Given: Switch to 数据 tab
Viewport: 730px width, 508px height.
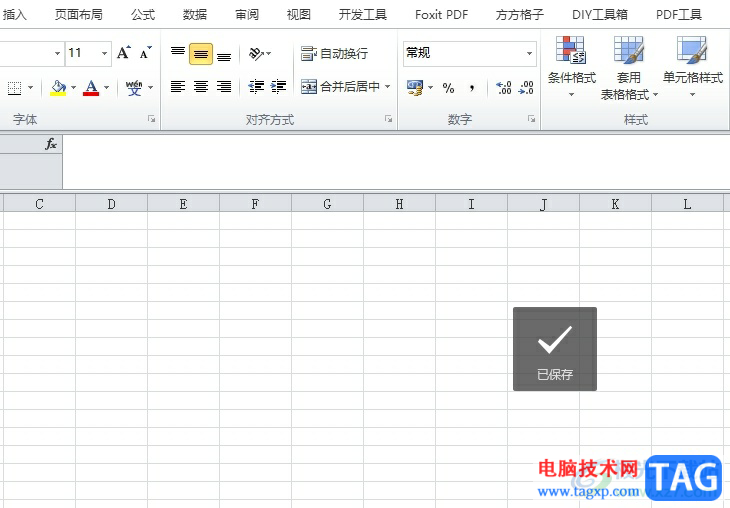Looking at the screenshot, I should pyautogui.click(x=195, y=15).
